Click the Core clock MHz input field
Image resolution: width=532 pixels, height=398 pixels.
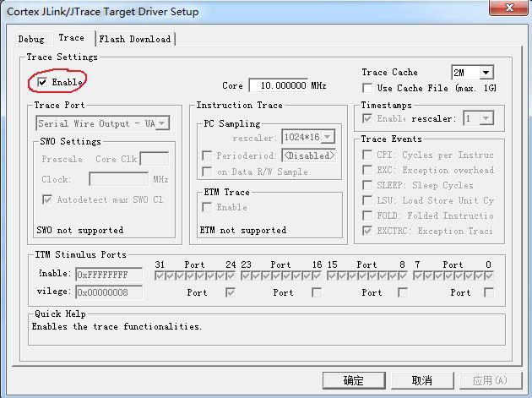(279, 85)
